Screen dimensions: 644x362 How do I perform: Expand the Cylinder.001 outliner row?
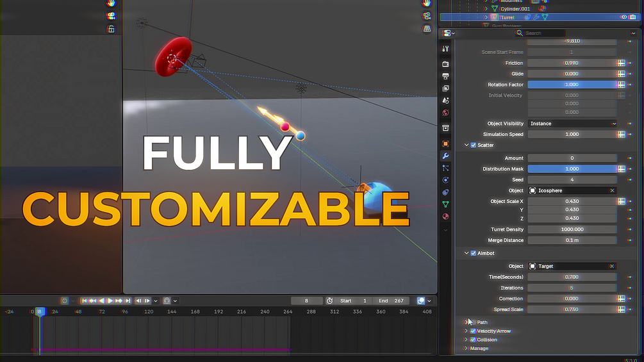[x=486, y=8]
